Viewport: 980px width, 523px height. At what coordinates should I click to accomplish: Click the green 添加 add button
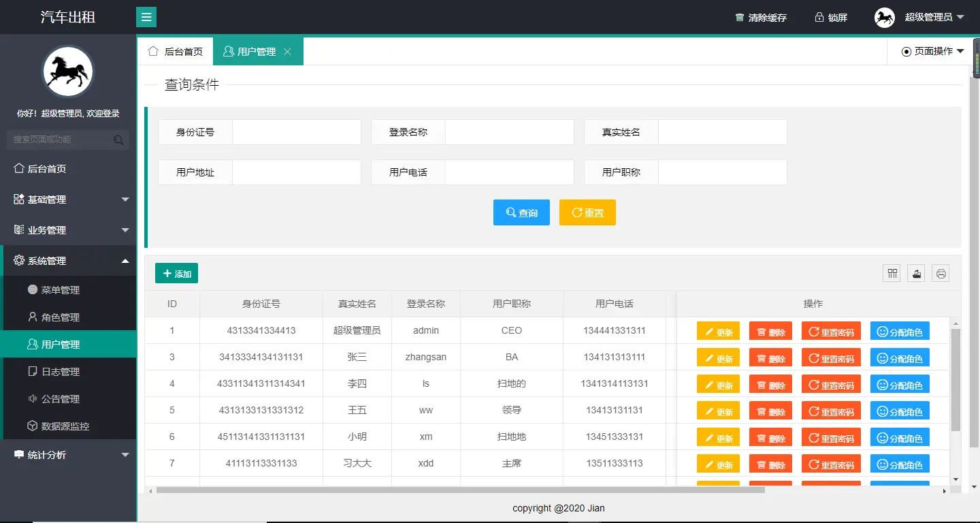[176, 273]
